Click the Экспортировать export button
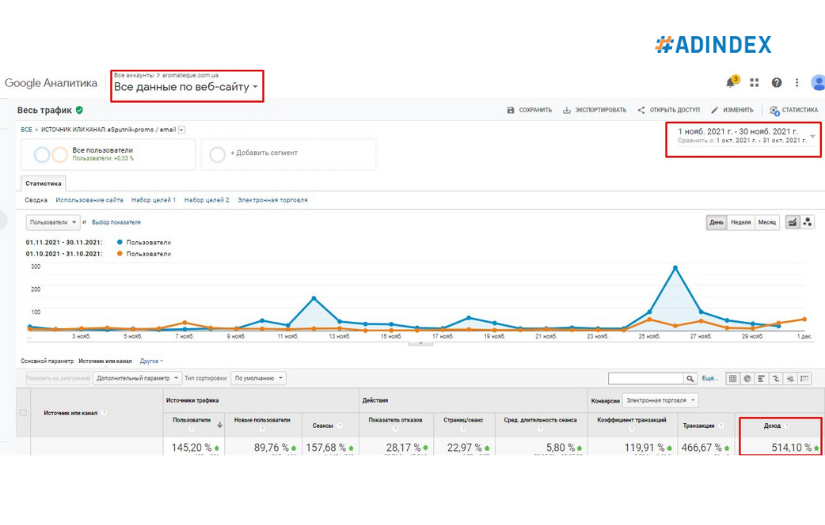 coord(595,110)
